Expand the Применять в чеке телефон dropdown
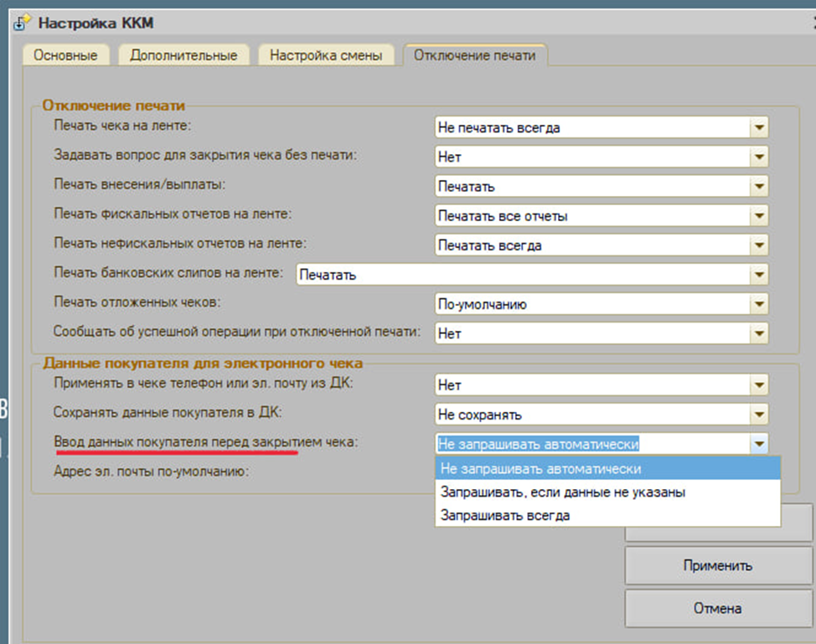Screen dimensions: 816x644 758,385
